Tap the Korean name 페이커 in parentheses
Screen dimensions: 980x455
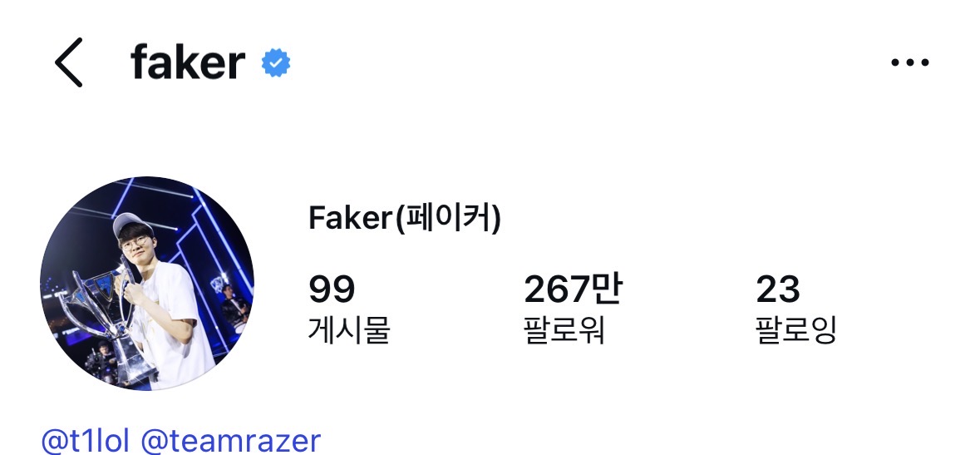point(449,219)
